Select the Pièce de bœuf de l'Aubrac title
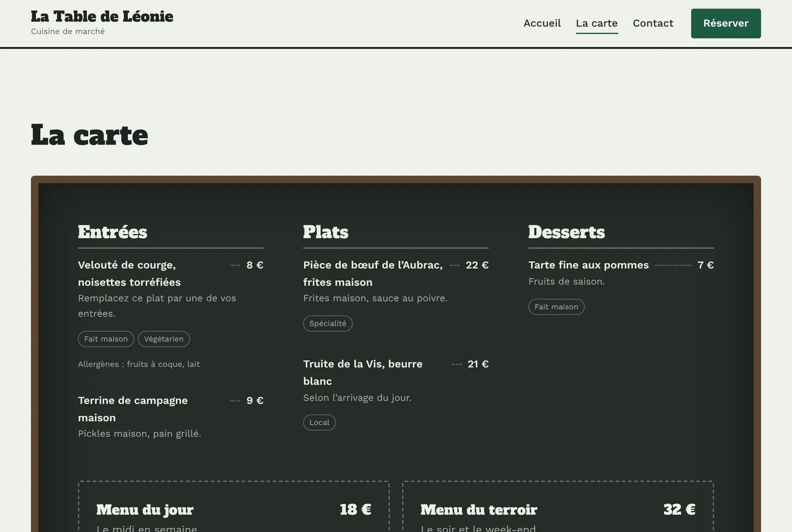The height and width of the screenshot is (532, 792). (x=373, y=274)
